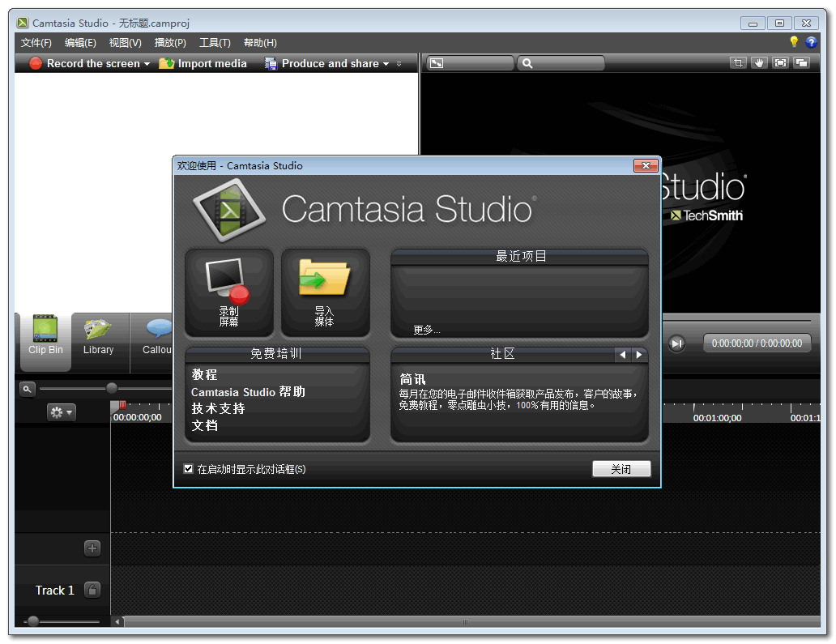The width and height of the screenshot is (836, 644).
Task: Lock Track 1 with the padlock toggle
Action: 92,590
